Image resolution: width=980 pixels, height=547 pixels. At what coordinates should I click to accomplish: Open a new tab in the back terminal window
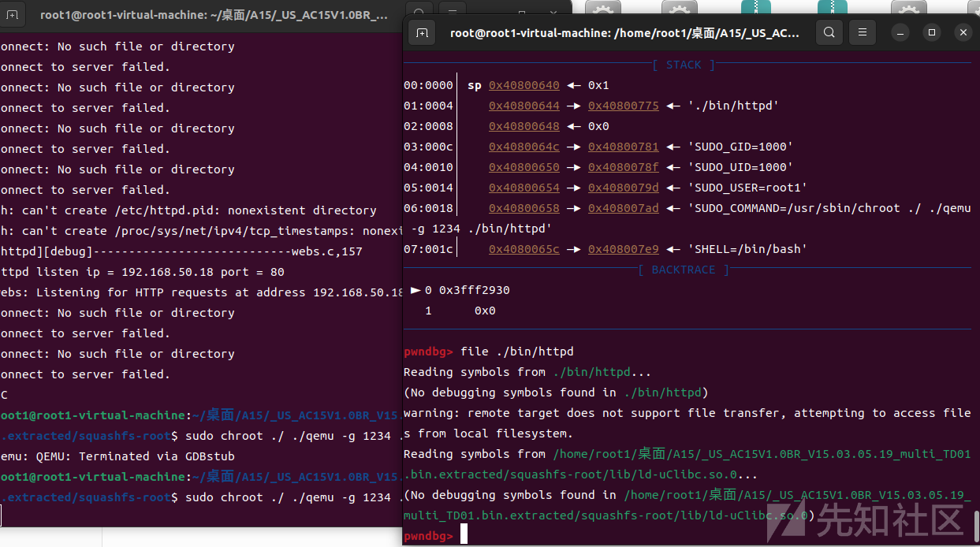coord(13,14)
